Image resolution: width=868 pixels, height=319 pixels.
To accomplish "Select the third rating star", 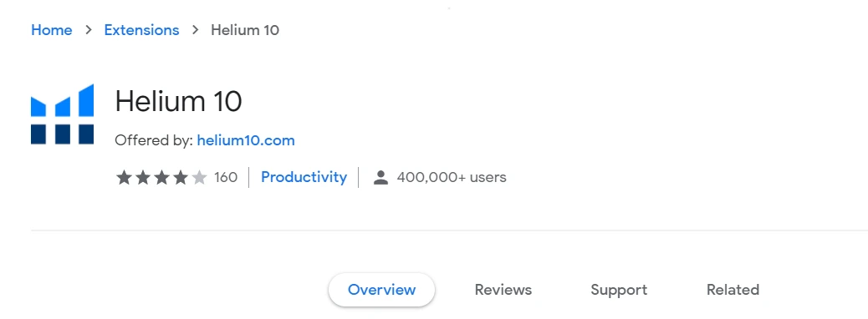I will coord(161,178).
